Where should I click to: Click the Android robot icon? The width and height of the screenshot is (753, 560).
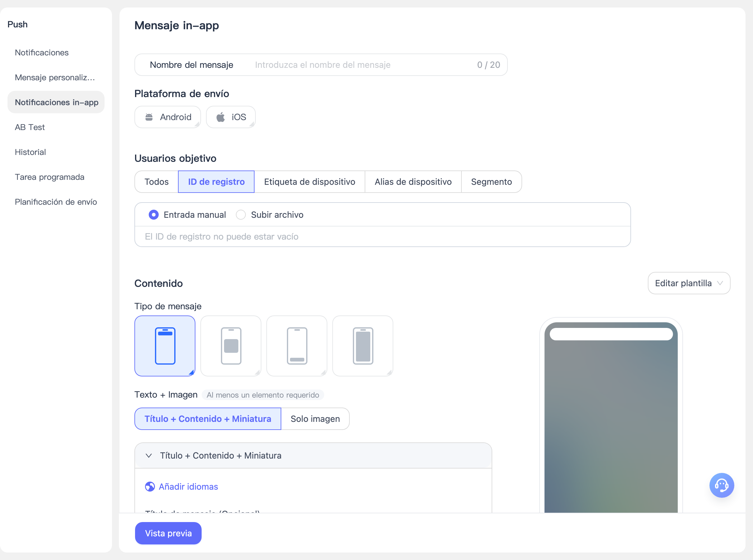click(x=149, y=117)
